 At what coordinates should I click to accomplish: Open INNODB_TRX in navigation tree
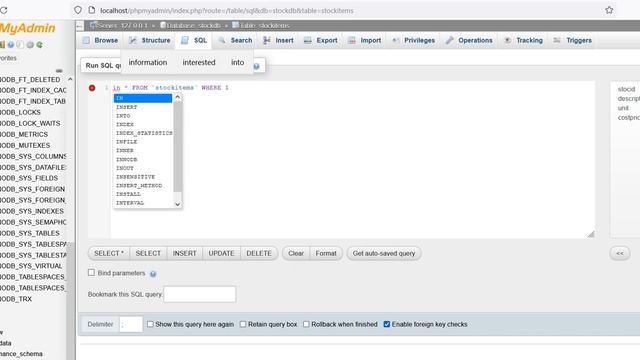pos(16,299)
